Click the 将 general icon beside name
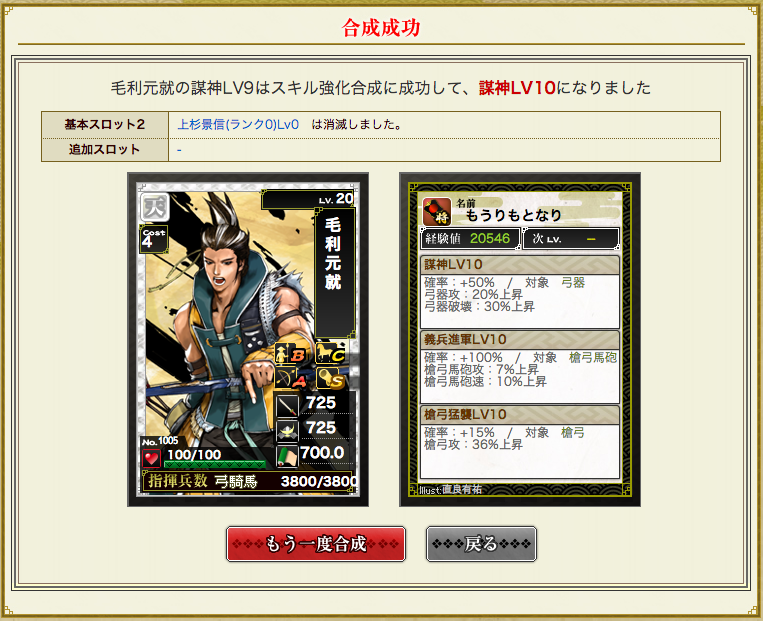Viewport: 763px width, 621px height. coord(436,212)
